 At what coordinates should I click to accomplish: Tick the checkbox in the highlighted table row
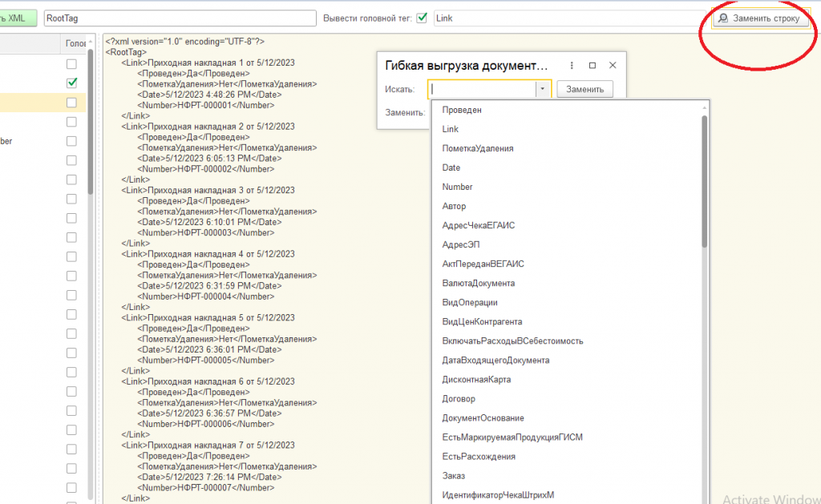[72, 103]
